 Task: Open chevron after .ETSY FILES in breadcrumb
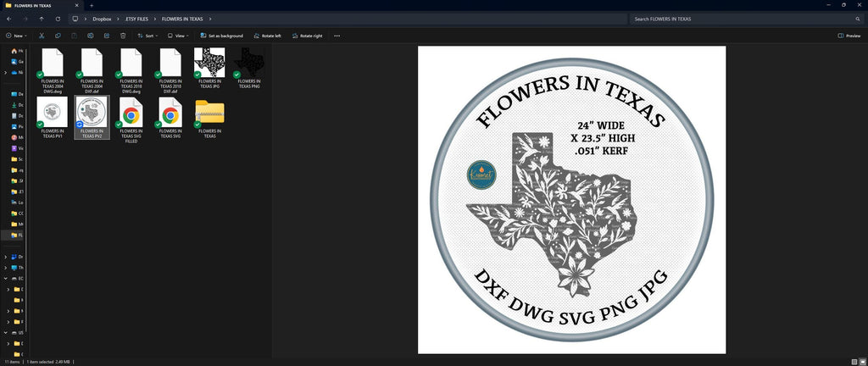pos(155,19)
